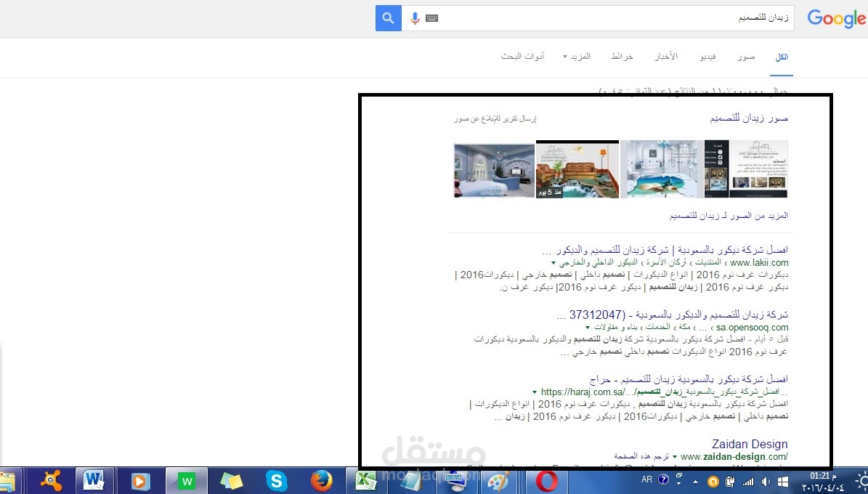Expand the zaidan-design.com result options arrow
Screen dimensions: 868x494
[675, 458]
